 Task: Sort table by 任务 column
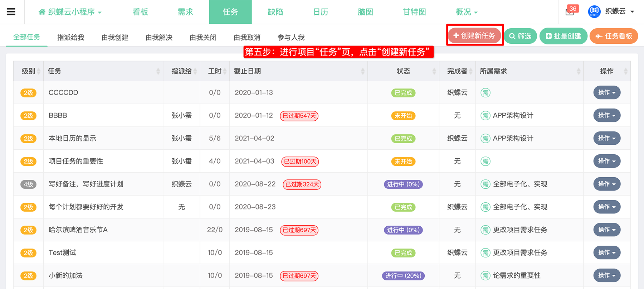point(103,71)
